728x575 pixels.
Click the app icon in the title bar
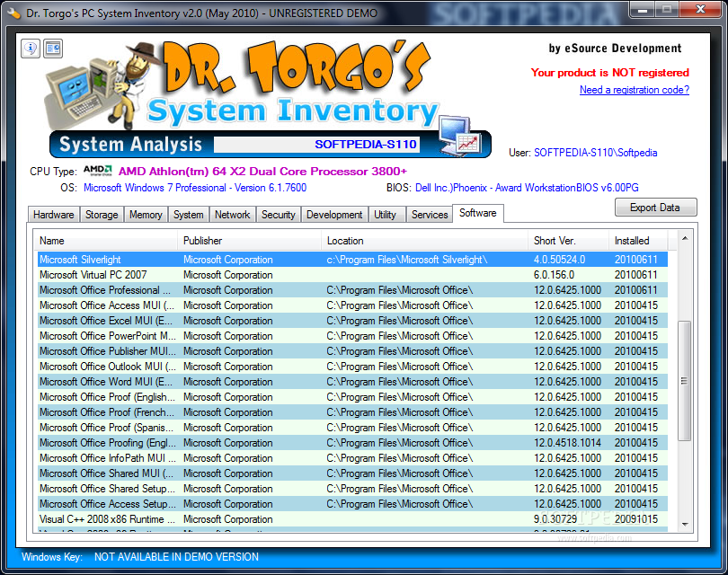(13, 13)
